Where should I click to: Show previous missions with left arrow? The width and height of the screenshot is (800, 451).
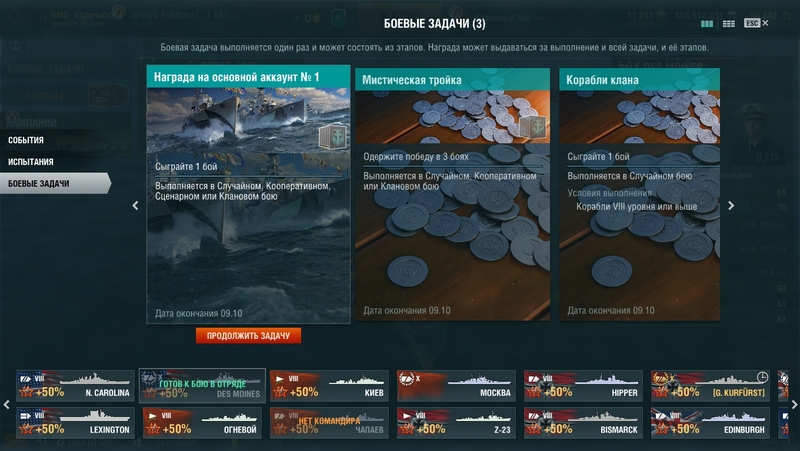[x=135, y=206]
